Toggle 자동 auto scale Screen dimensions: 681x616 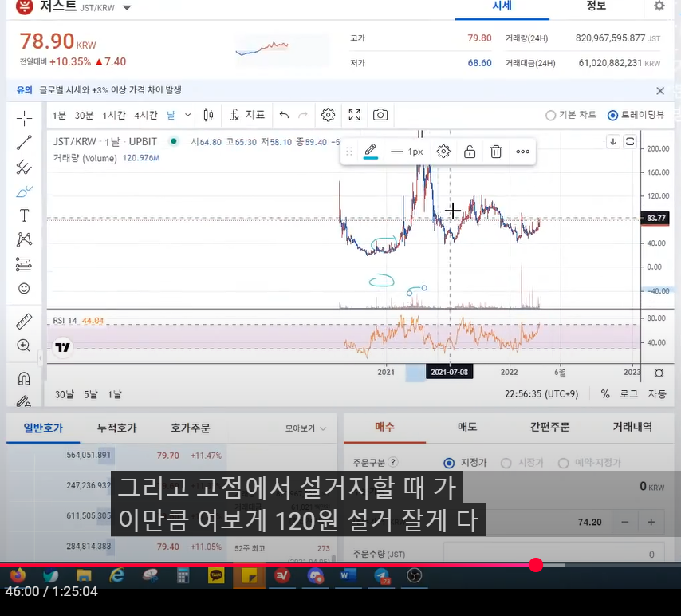coord(657,394)
